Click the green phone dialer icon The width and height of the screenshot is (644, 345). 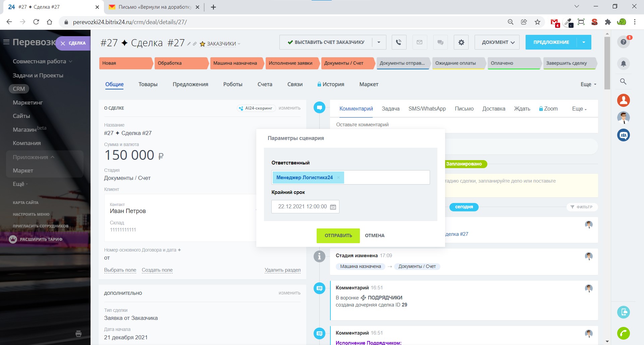point(623,333)
